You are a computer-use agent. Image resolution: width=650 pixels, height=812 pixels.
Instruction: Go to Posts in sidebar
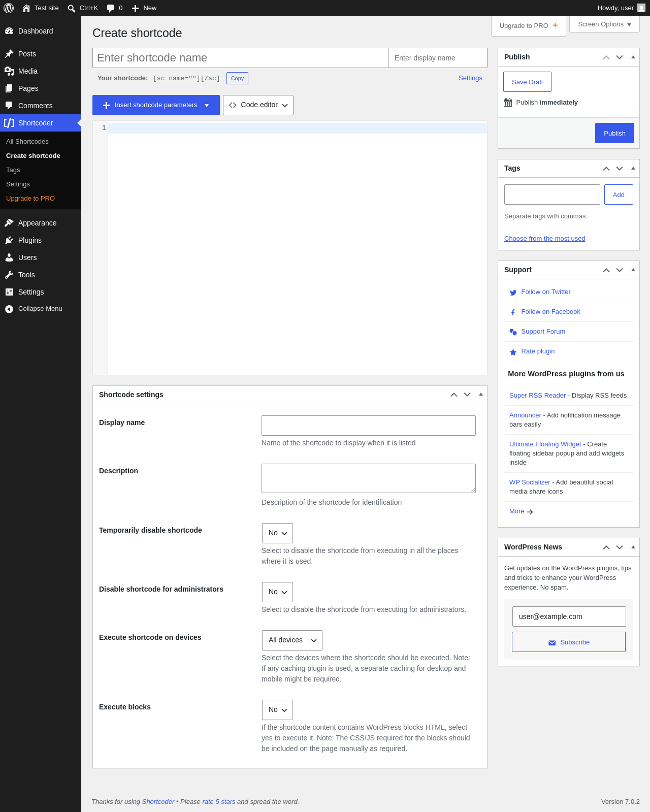41,54
